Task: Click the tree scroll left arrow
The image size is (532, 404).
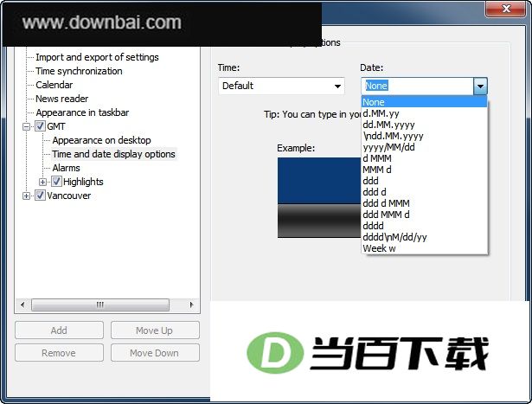Action: pos(22,305)
